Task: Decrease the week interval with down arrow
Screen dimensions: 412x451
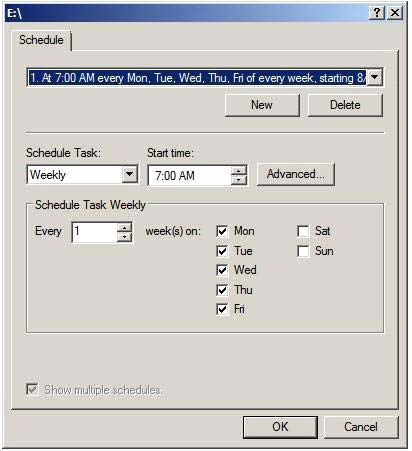Action: coord(124,237)
